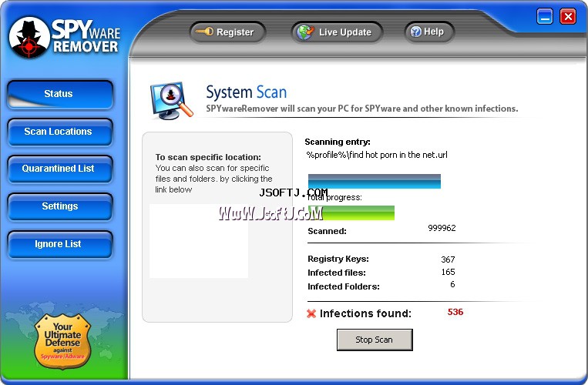This screenshot has width=588, height=385.
Task: Click the 'Infections found:' label
Action: 365,313
